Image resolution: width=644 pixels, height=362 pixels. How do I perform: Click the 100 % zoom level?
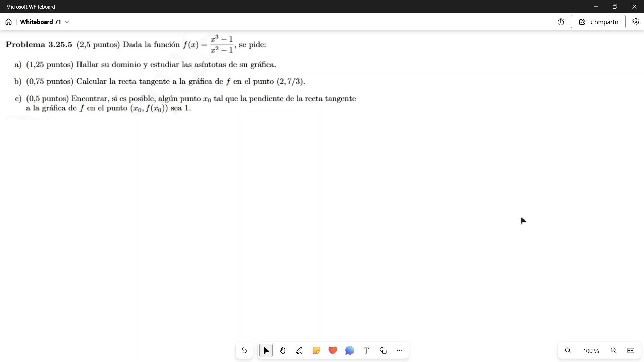[591, 351]
